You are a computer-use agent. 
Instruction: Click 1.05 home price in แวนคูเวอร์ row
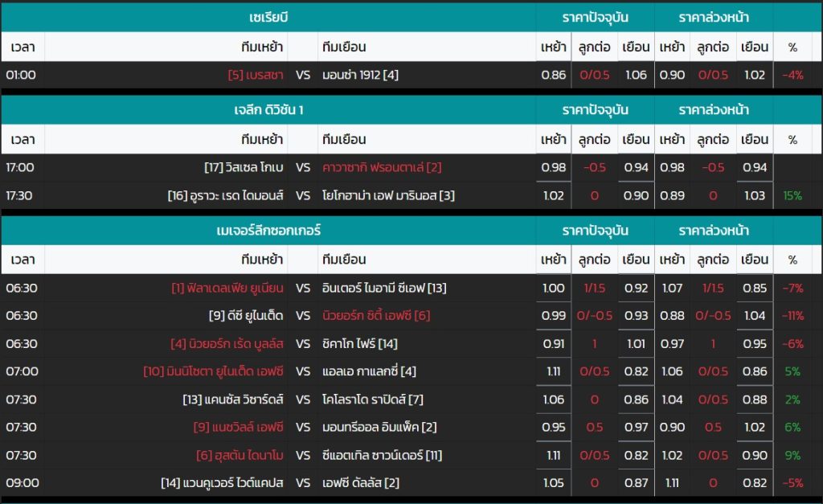tap(554, 482)
